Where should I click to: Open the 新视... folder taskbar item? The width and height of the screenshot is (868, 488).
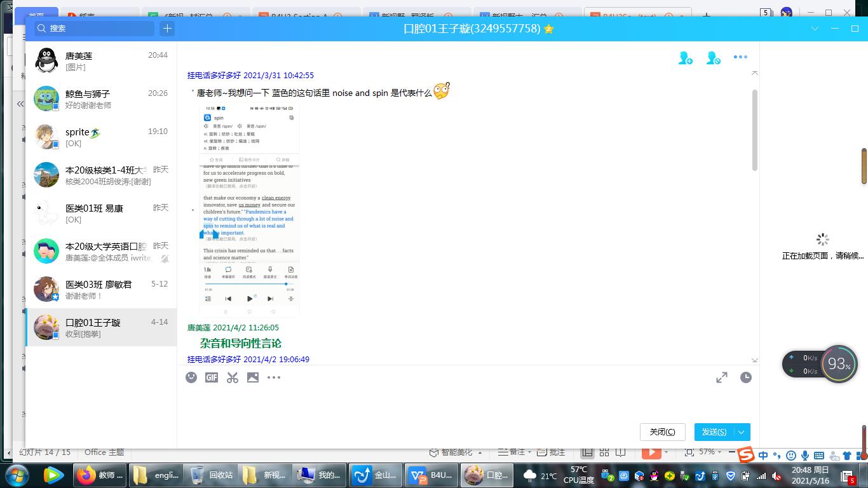[266, 475]
